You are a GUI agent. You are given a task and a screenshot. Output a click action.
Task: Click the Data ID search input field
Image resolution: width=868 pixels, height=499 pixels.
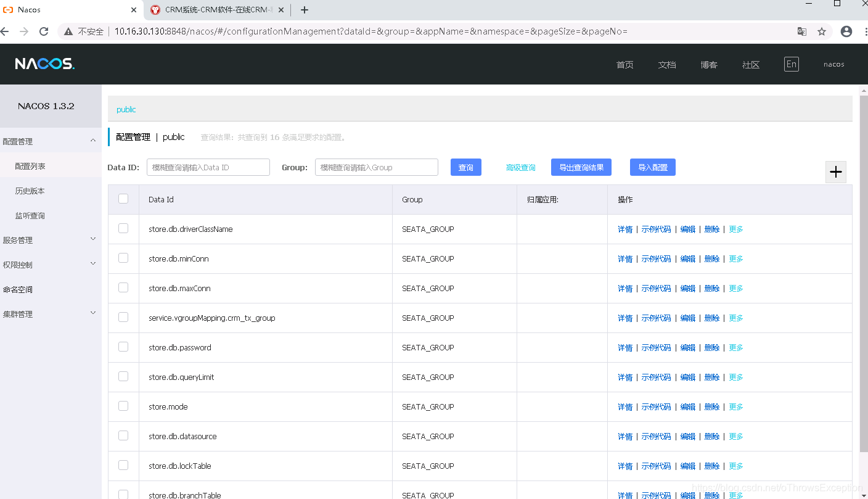[208, 167]
